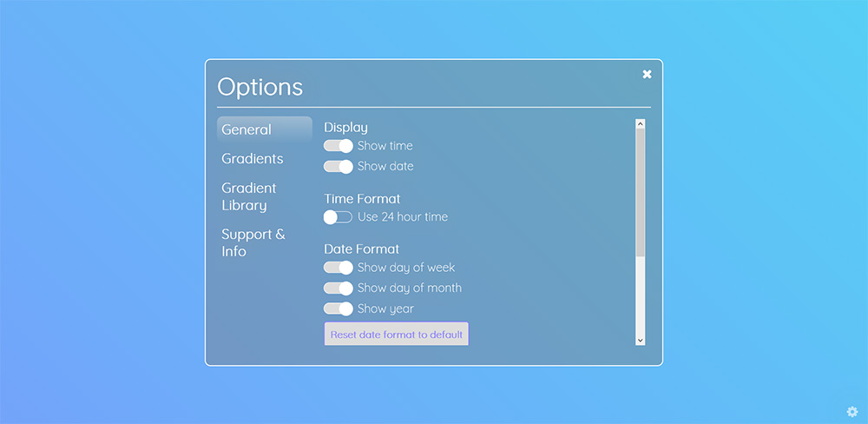The image size is (868, 424).
Task: Enable the Use 24 hour time switch
Action: (x=339, y=217)
